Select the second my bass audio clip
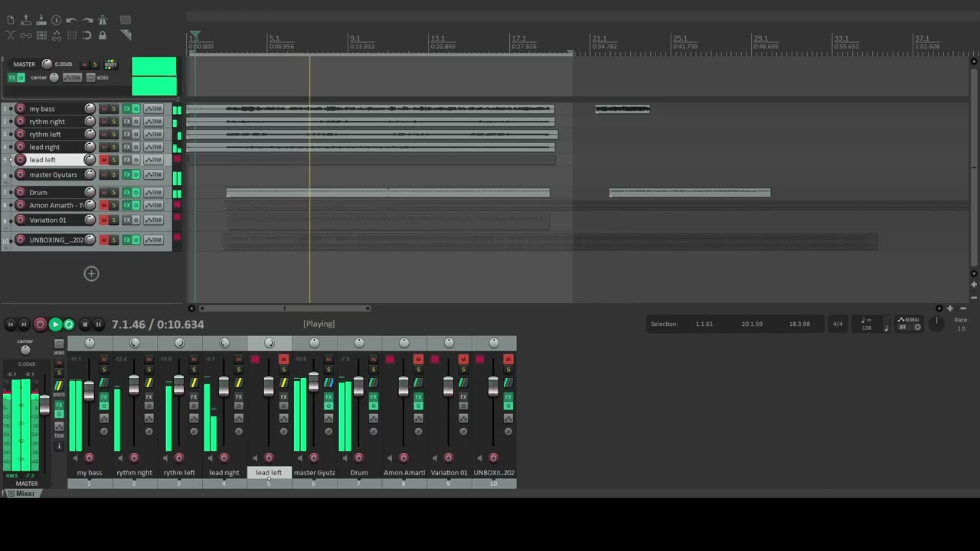 coord(622,109)
